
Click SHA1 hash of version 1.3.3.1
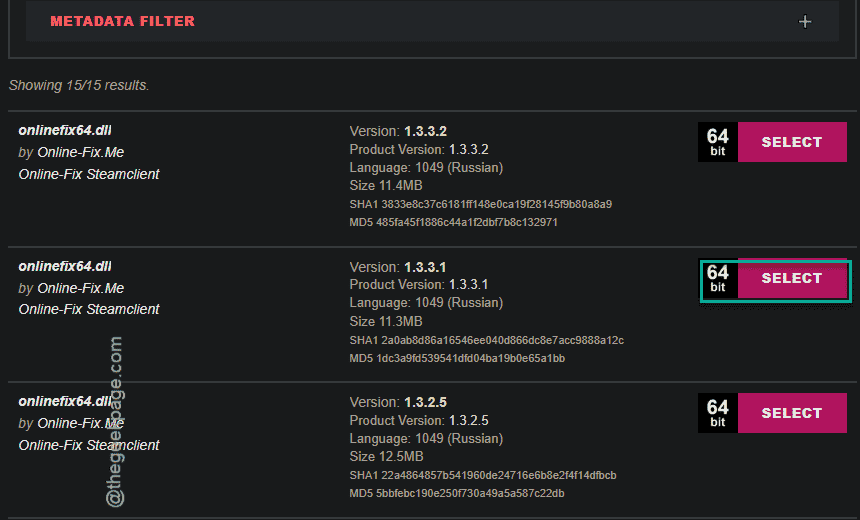point(486,341)
